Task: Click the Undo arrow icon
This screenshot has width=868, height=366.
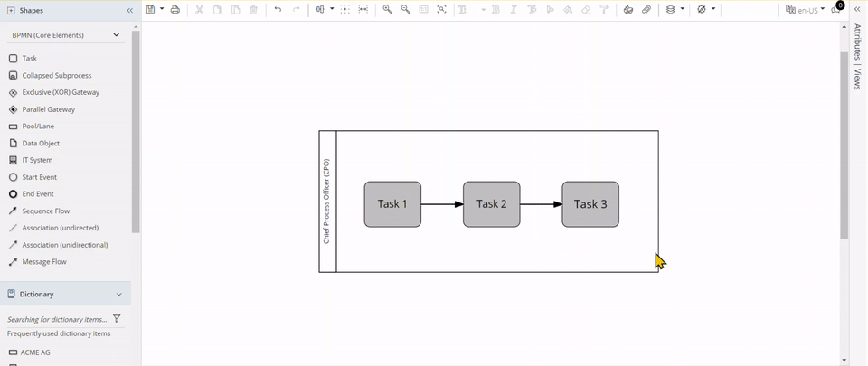Action: (x=278, y=9)
